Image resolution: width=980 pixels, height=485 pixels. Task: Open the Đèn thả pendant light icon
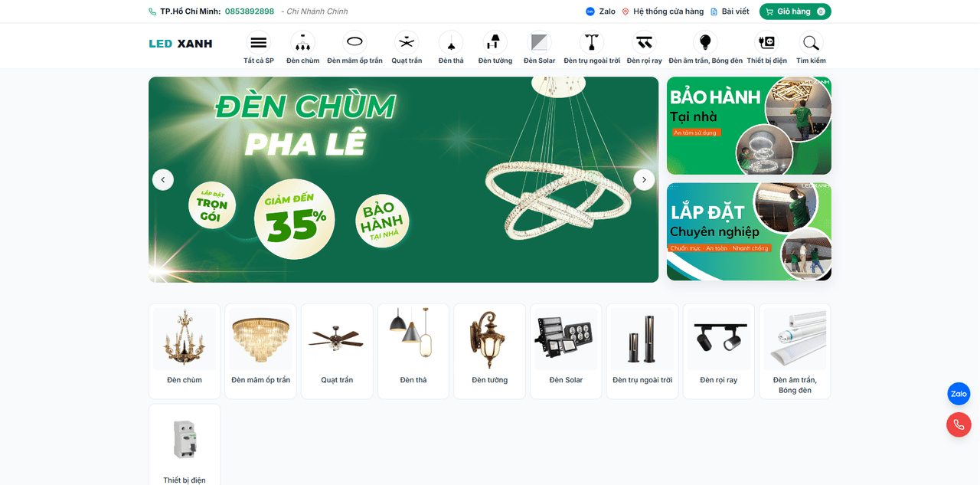450,43
